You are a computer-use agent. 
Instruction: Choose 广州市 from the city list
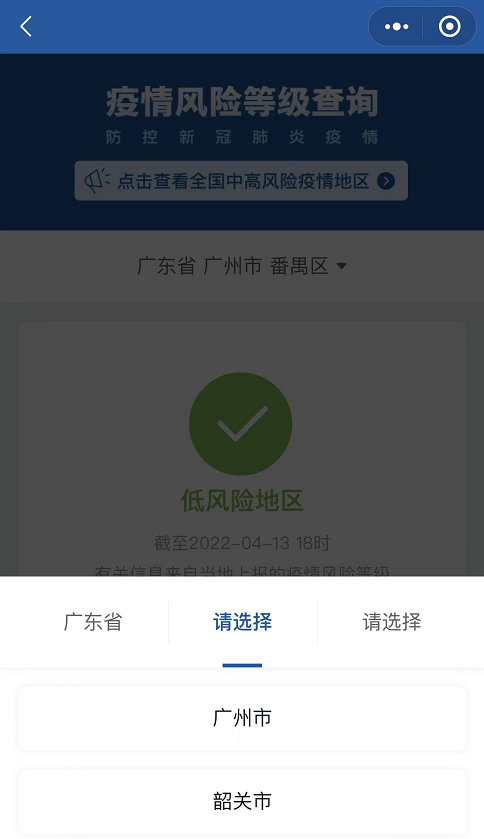242,718
